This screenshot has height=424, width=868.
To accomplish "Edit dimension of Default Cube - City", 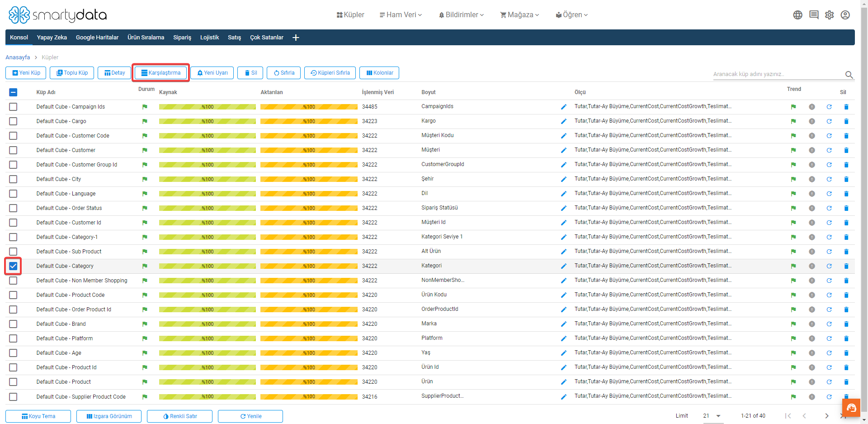I will tap(564, 179).
